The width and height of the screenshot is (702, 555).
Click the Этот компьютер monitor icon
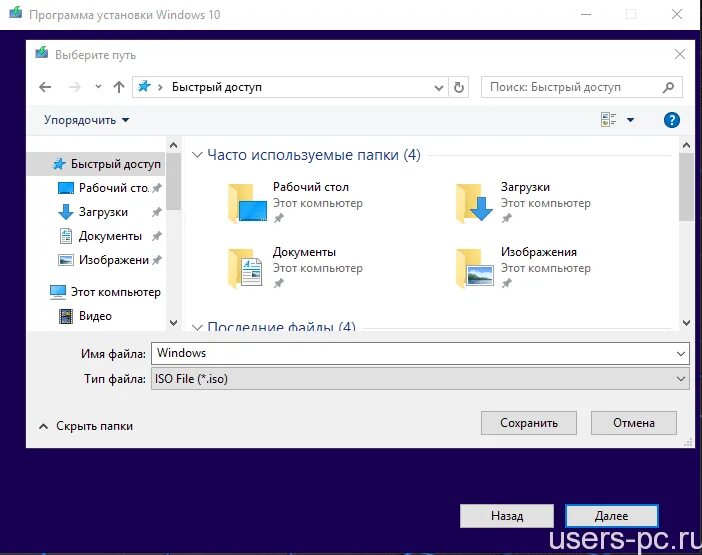58,292
